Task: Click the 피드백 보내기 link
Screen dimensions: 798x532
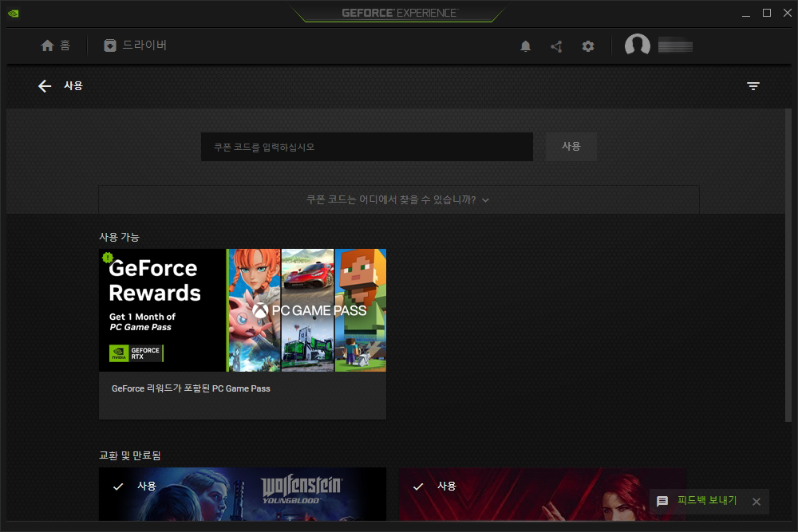Action: (707, 500)
